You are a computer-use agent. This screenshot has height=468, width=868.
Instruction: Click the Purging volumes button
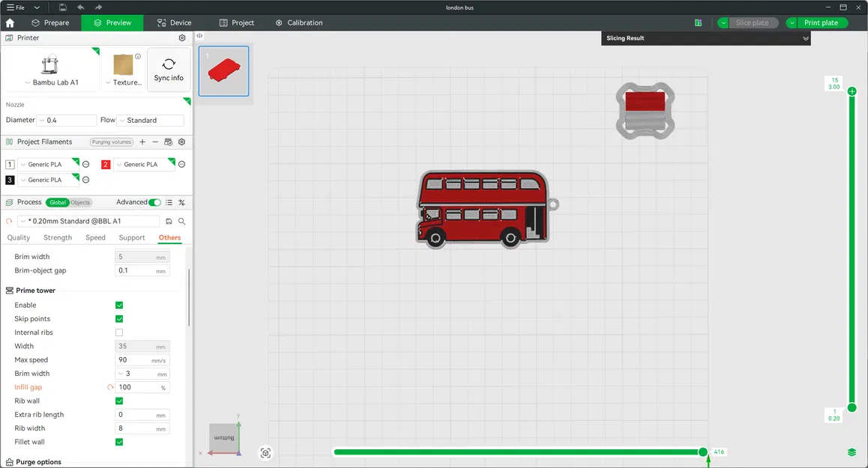click(112, 142)
